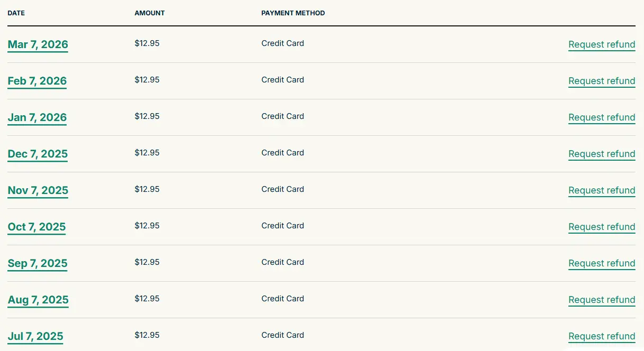Request refund for Dec 7, 2025 charge
This screenshot has width=644, height=351.
(602, 154)
